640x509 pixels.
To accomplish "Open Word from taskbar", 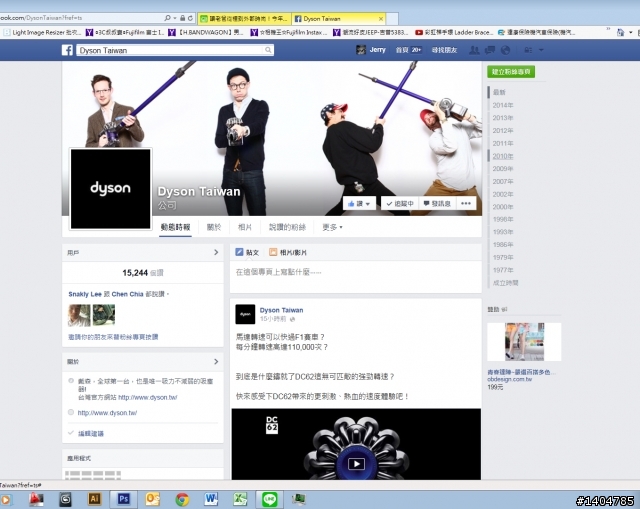I will (211, 499).
